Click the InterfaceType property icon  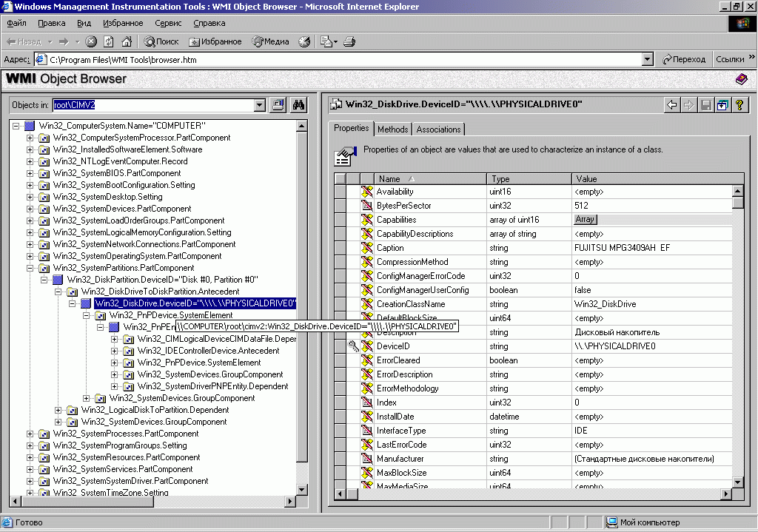coord(367,431)
